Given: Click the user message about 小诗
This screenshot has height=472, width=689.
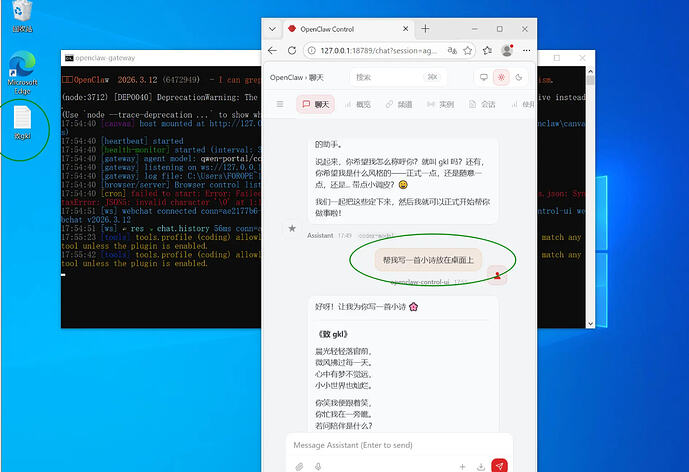Looking at the screenshot, I should pos(428,260).
